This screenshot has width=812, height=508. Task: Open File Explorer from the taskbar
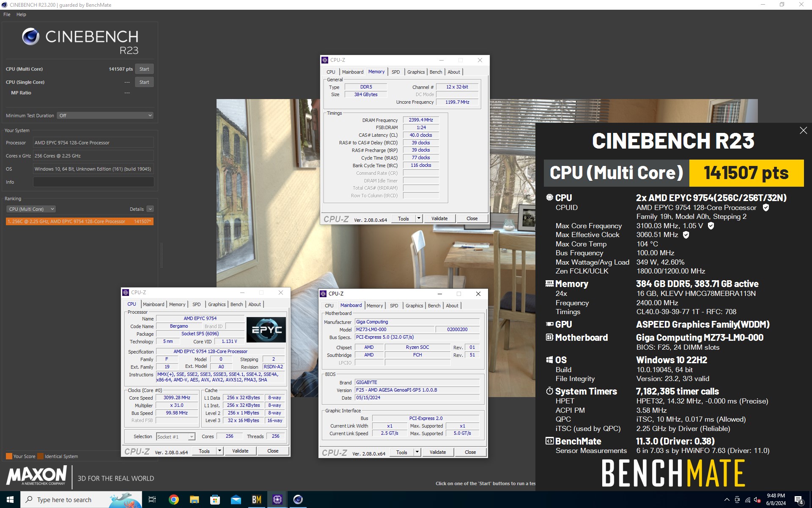[194, 500]
